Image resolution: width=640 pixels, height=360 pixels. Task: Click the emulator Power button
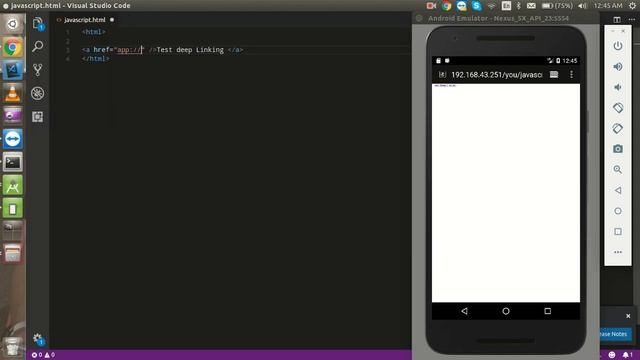pos(618,46)
